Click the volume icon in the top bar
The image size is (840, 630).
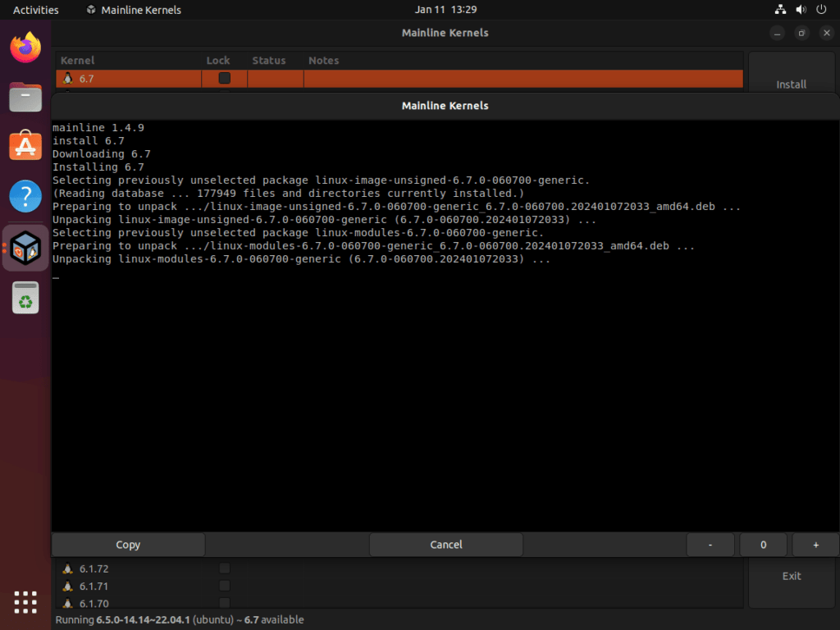(801, 9)
